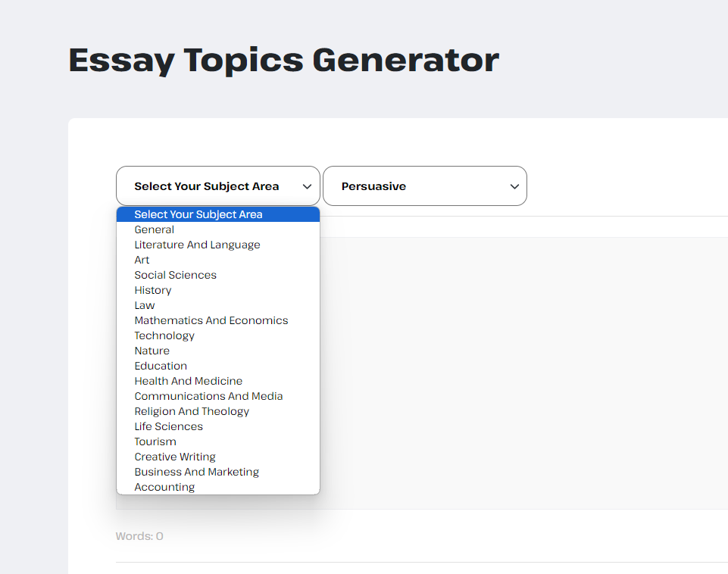This screenshot has height=574, width=728.
Task: Choose General from the subject list
Action: [217, 229]
